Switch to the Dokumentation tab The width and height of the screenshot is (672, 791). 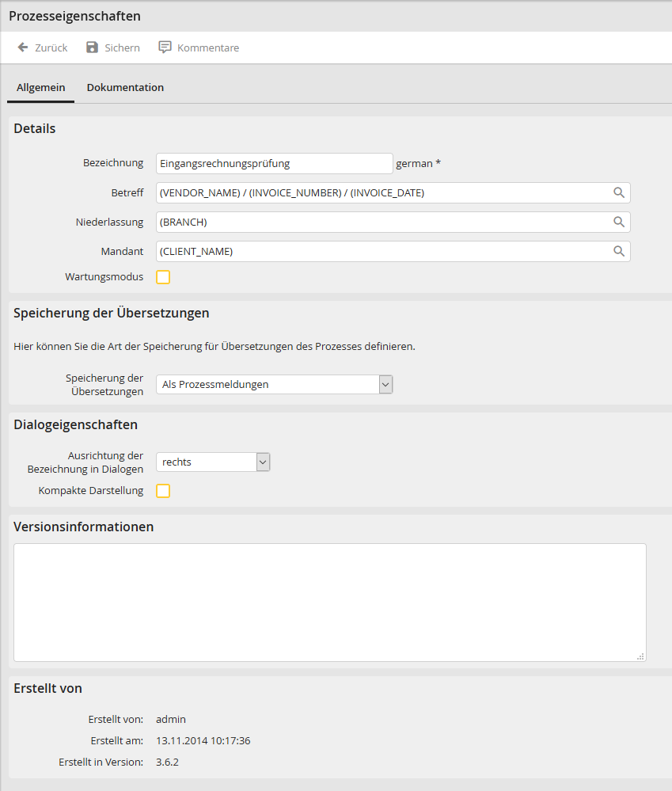(x=125, y=88)
